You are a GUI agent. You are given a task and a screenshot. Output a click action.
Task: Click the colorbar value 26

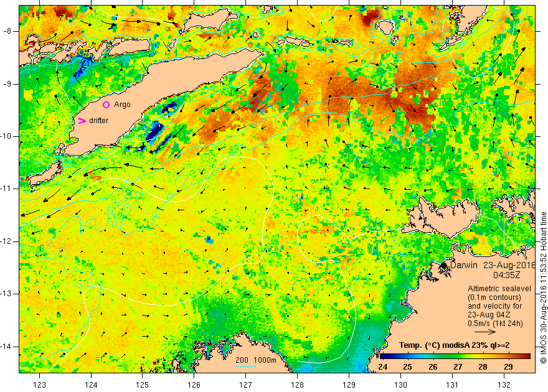pyautogui.click(x=433, y=367)
